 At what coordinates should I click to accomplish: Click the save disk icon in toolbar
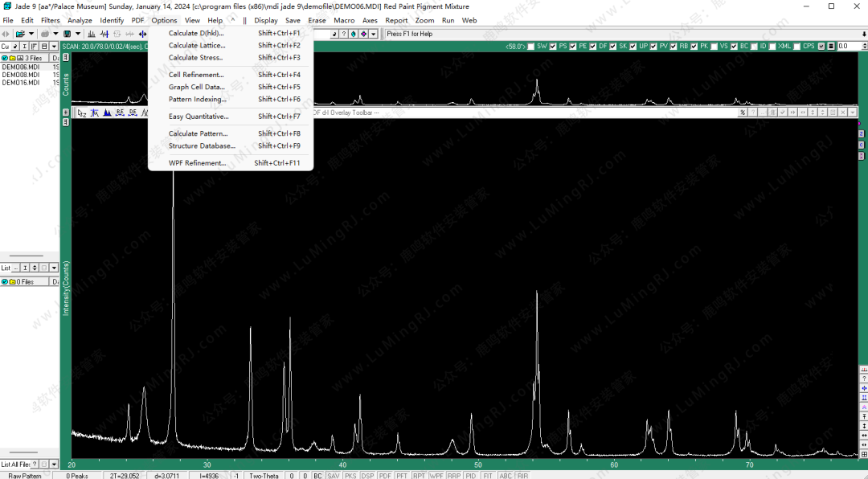pos(68,34)
